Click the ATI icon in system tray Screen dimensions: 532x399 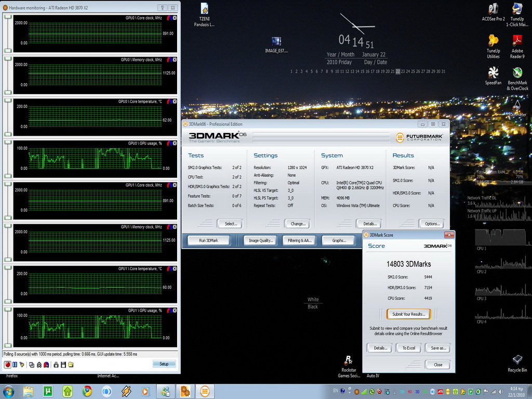[x=441, y=392]
